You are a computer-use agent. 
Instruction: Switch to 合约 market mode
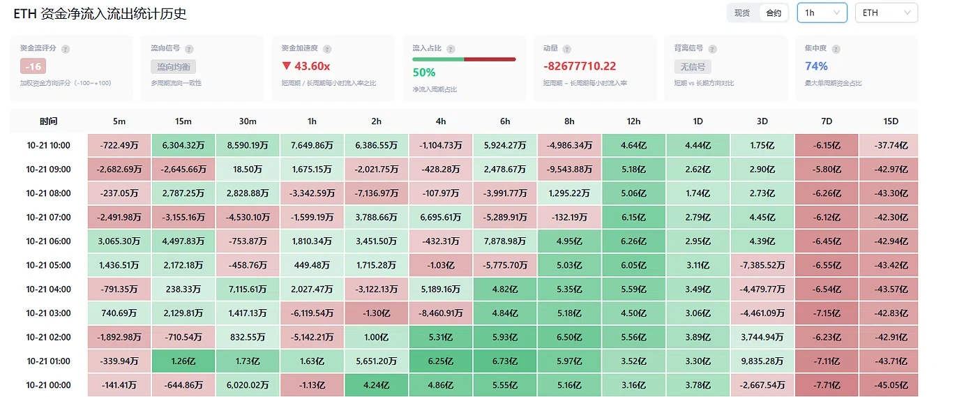(x=774, y=13)
